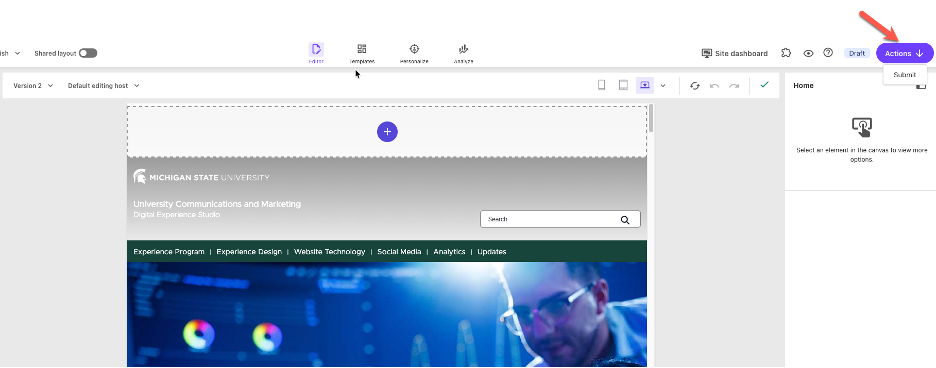936x368 pixels.
Task: Click the Michigan State University logo
Action: click(x=201, y=177)
